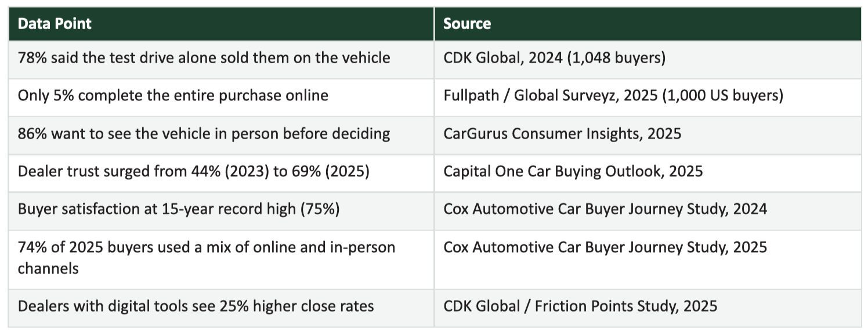Select the 78% test drive data cell
This screenshot has width=868, height=333.
(221, 60)
